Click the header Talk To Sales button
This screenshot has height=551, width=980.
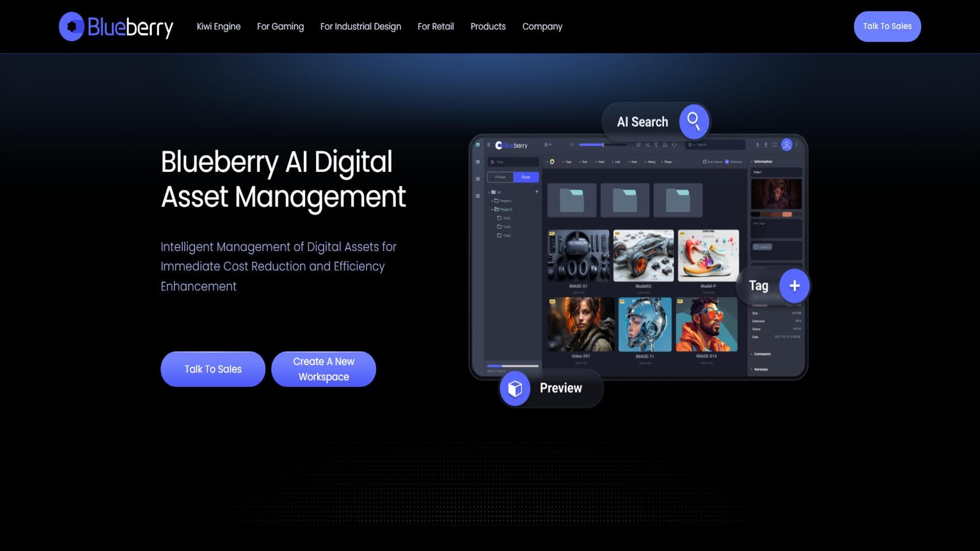[x=887, y=27]
